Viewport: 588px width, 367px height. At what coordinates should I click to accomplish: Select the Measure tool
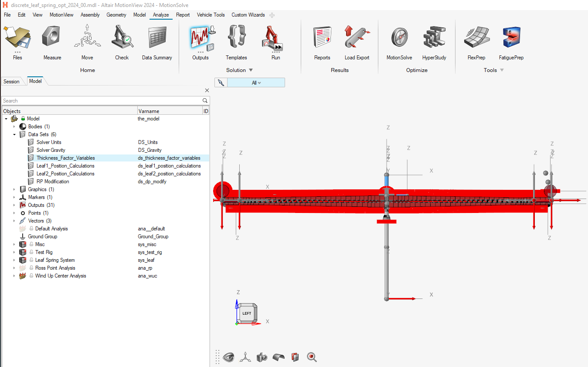point(52,42)
